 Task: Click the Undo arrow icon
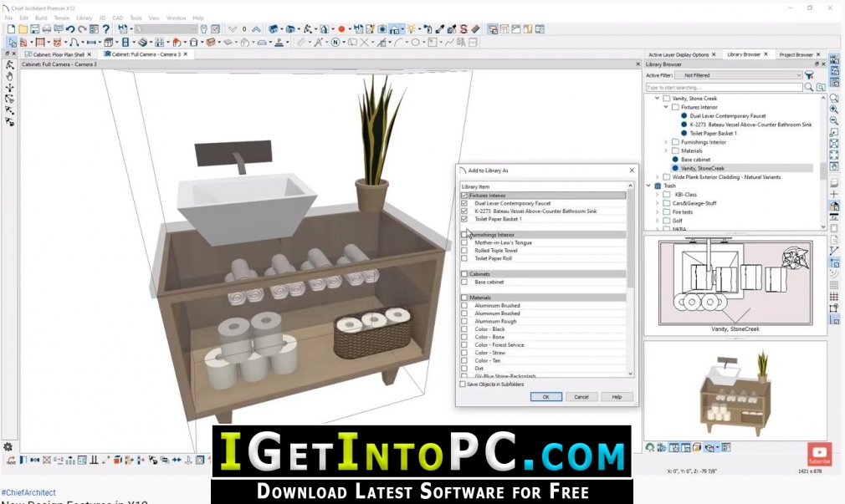[x=70, y=29]
